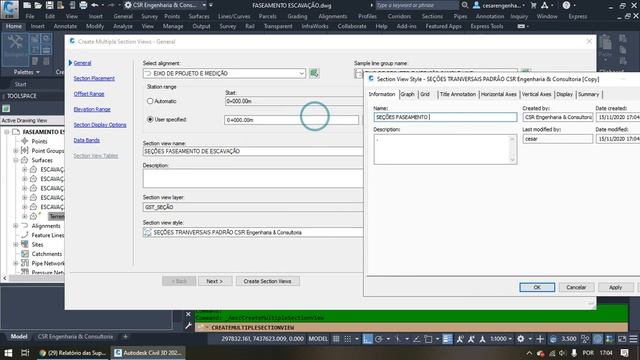Open the Windows Start menu
This screenshot has height=360, width=640.
pos(8,353)
